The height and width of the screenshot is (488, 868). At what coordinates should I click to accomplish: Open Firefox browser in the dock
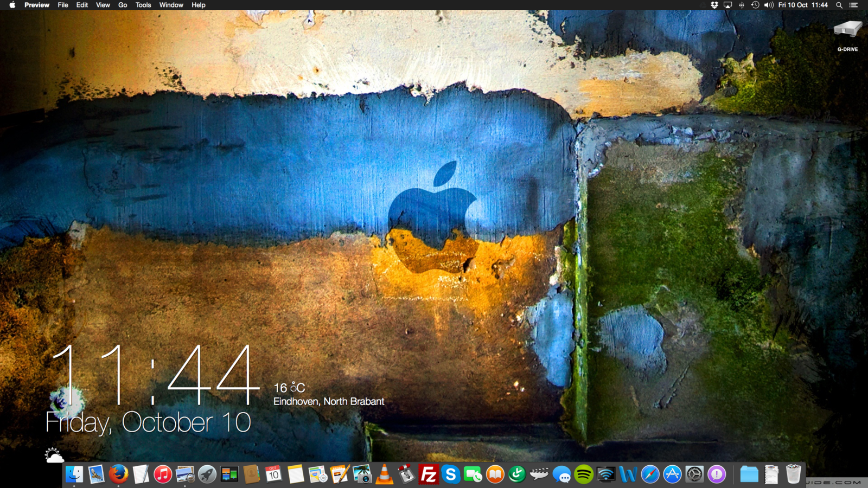point(119,474)
